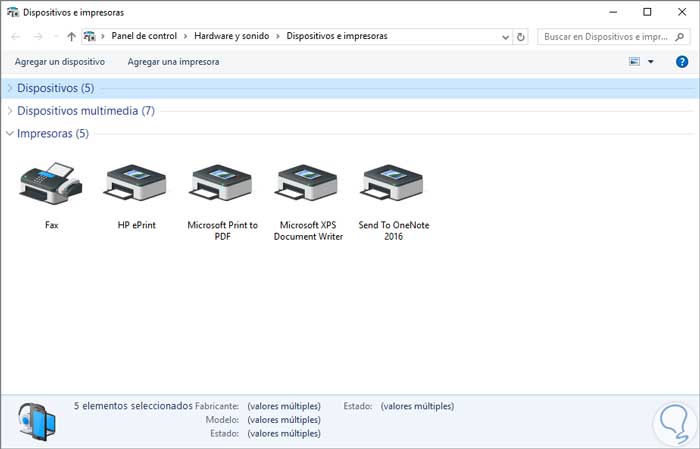Screen dimensions: 700x449
Task: Open the view options dropdown arrow
Action: click(651, 62)
